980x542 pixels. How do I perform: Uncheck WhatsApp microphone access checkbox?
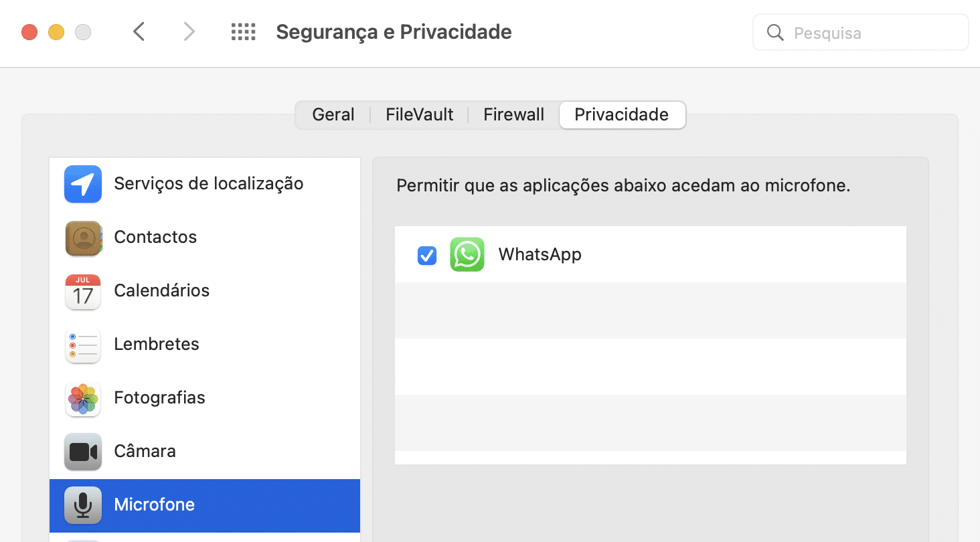pyautogui.click(x=427, y=255)
